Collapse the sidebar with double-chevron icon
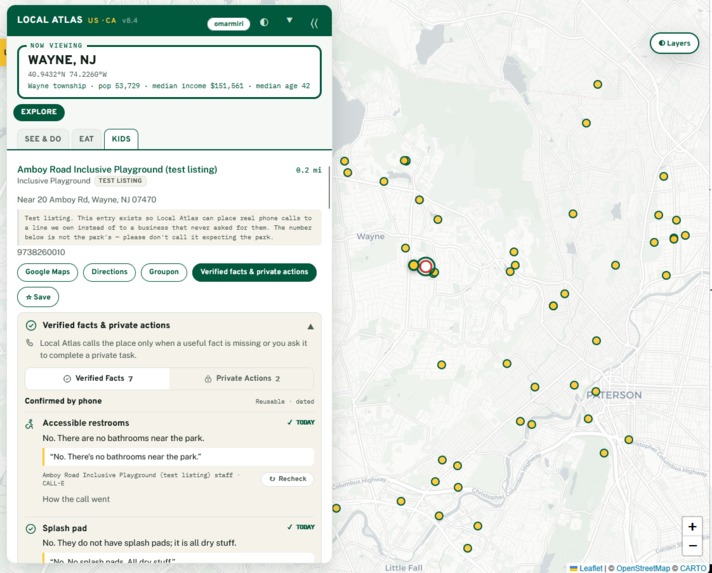This screenshot has width=712, height=573. [314, 23]
